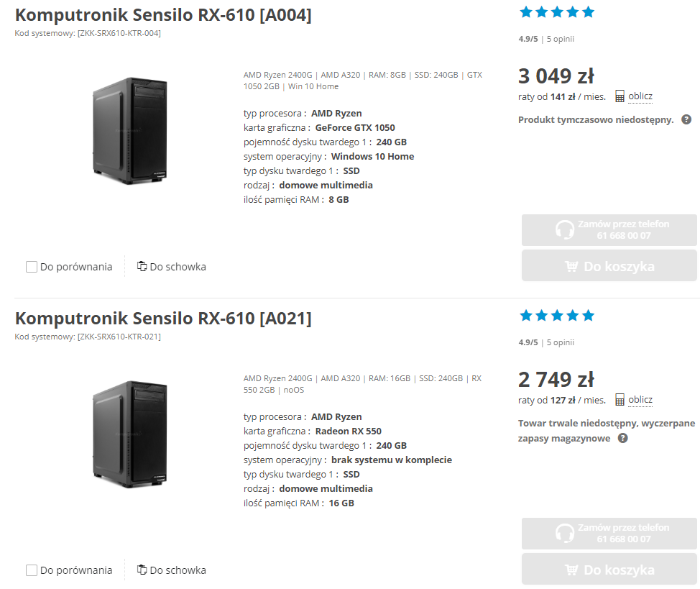Click 'oblicz' link for the A021 installment
The height and width of the screenshot is (589, 700).
coord(640,400)
